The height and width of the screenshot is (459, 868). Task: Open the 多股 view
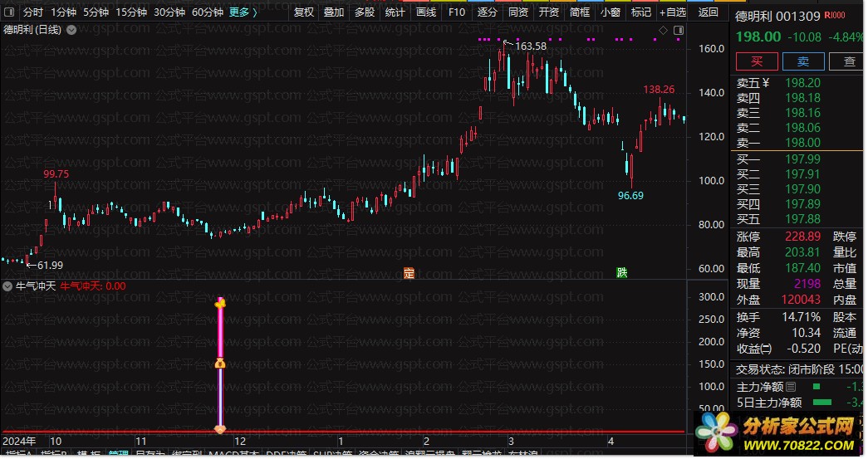(365, 12)
